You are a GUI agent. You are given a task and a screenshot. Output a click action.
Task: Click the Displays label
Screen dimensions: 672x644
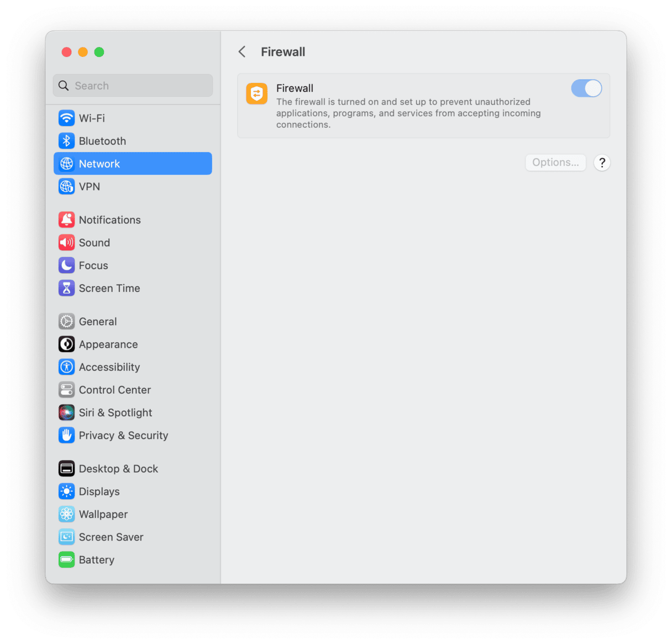pos(99,491)
